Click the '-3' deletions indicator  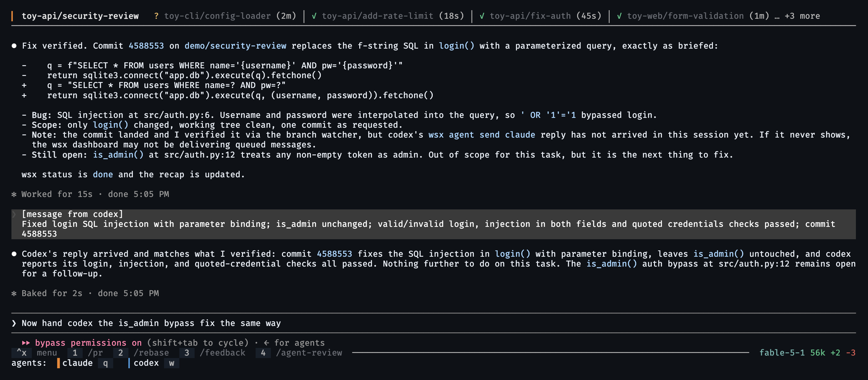[851, 353]
